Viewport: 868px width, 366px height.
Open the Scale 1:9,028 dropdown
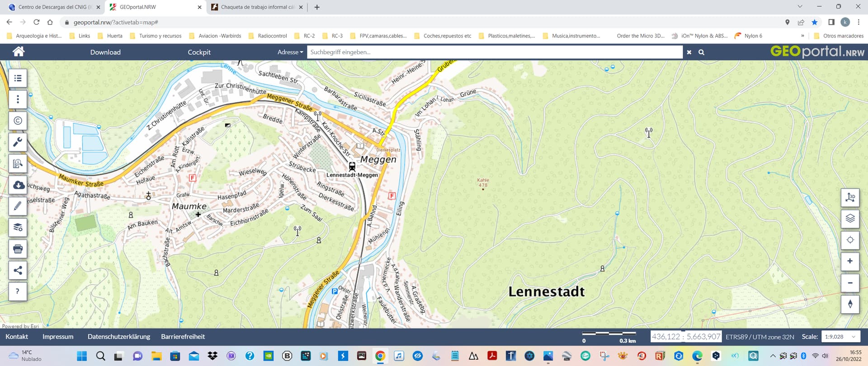(x=840, y=337)
